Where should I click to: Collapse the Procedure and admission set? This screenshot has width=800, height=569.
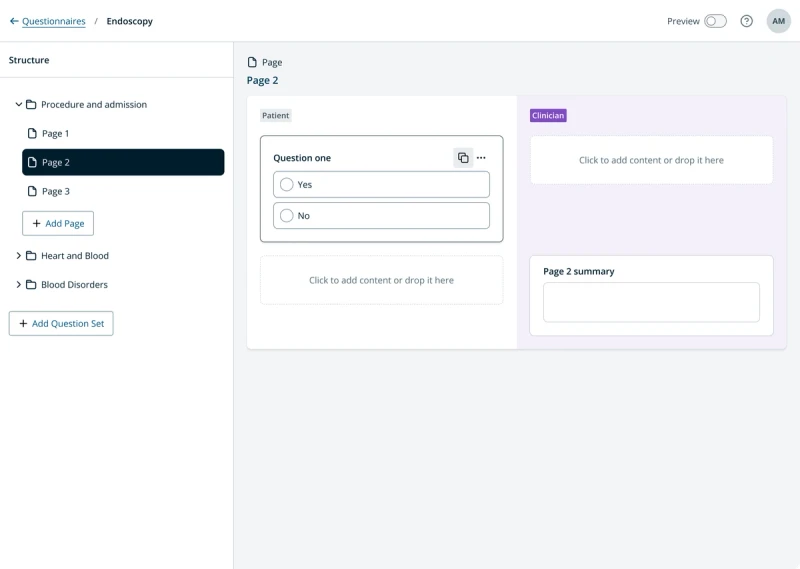coord(18,104)
